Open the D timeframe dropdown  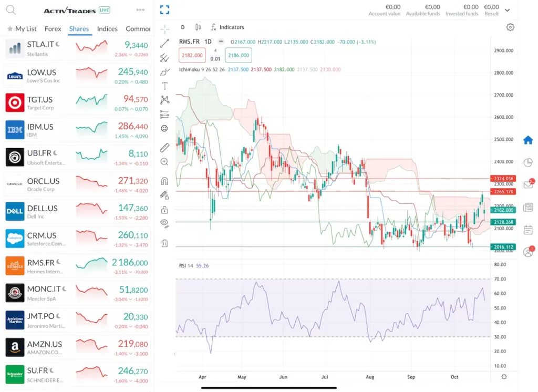point(182,27)
